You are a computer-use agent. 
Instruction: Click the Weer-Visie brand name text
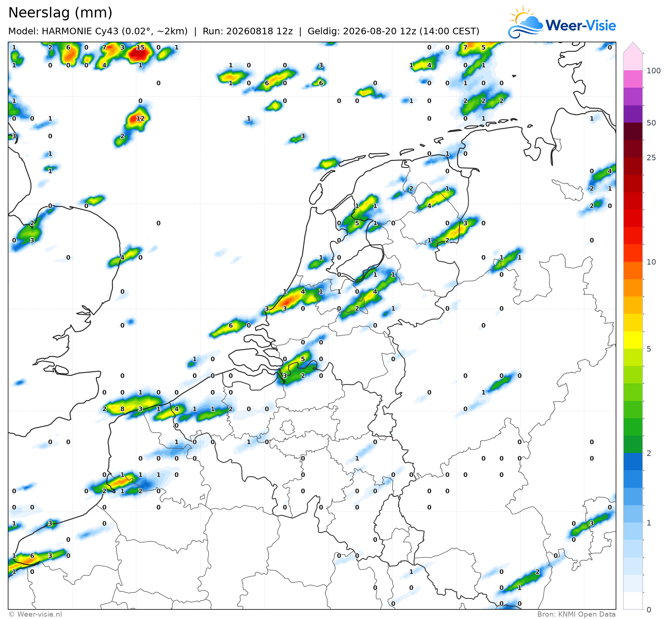pyautogui.click(x=581, y=25)
